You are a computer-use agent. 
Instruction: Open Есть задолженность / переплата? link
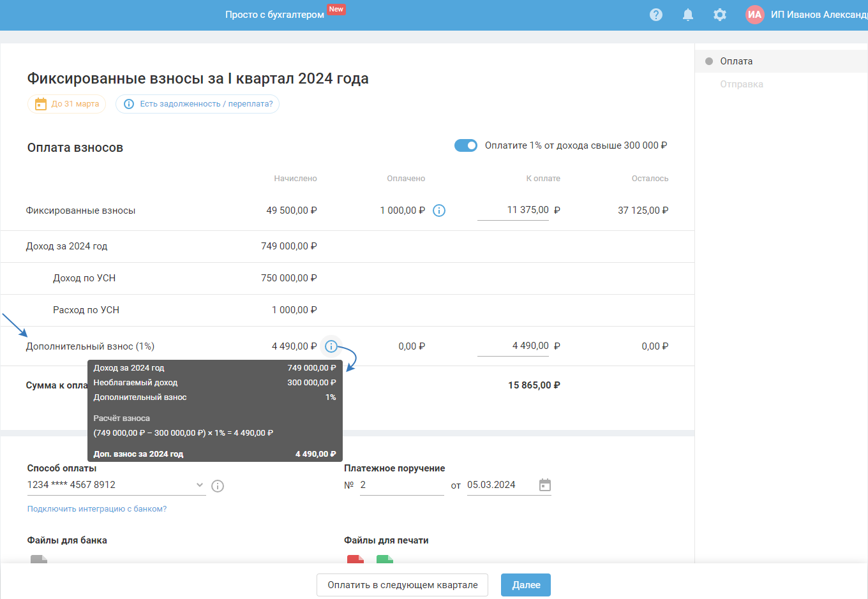tap(198, 104)
